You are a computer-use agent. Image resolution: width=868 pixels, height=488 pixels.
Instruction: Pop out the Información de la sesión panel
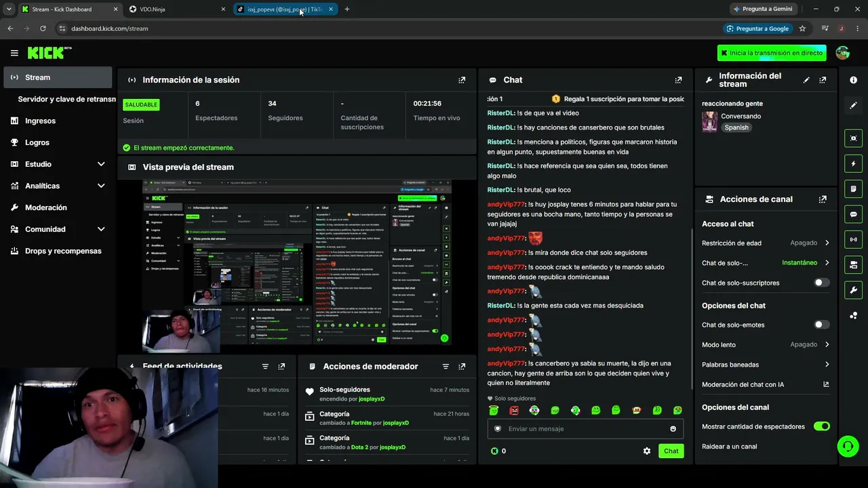pos(462,80)
